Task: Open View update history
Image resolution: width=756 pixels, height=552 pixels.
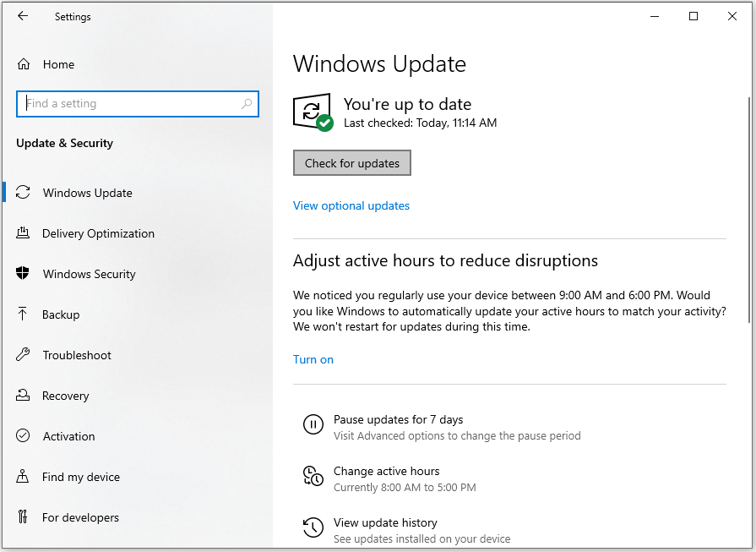Action: (385, 522)
